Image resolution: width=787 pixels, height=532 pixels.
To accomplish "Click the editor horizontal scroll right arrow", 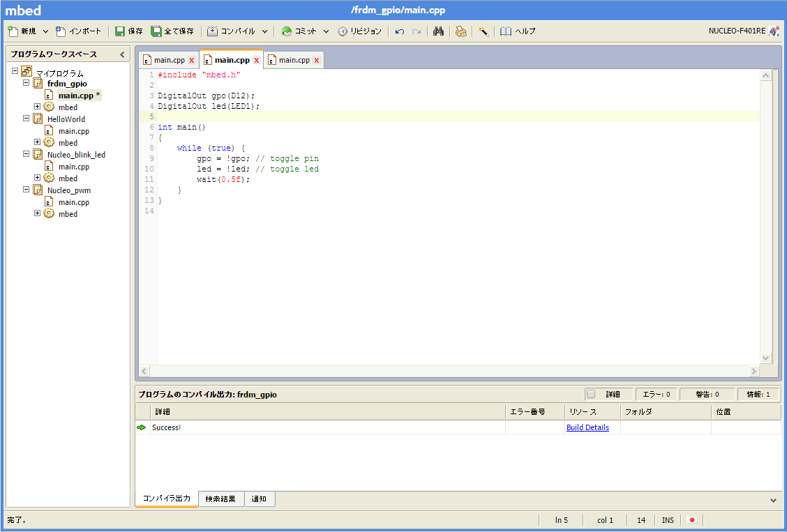I will 754,370.
